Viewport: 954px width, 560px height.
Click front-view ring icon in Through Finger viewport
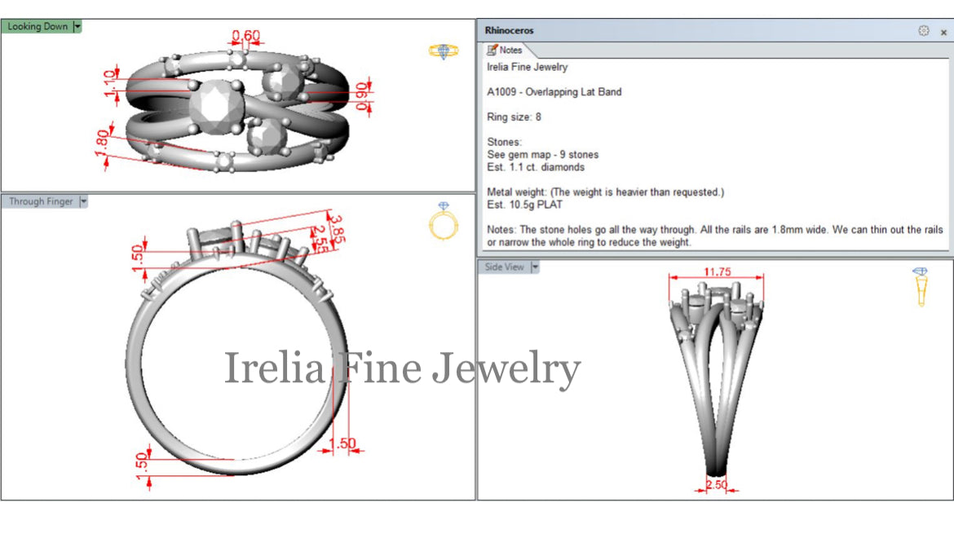pyautogui.click(x=444, y=220)
